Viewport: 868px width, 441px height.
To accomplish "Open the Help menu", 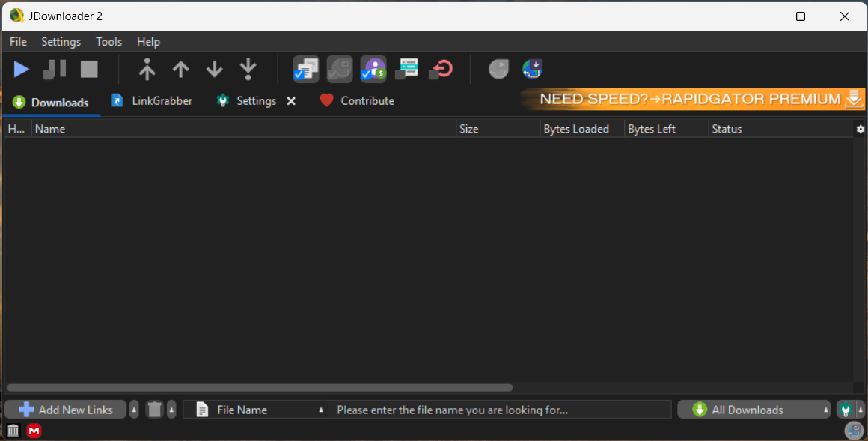I will point(148,41).
